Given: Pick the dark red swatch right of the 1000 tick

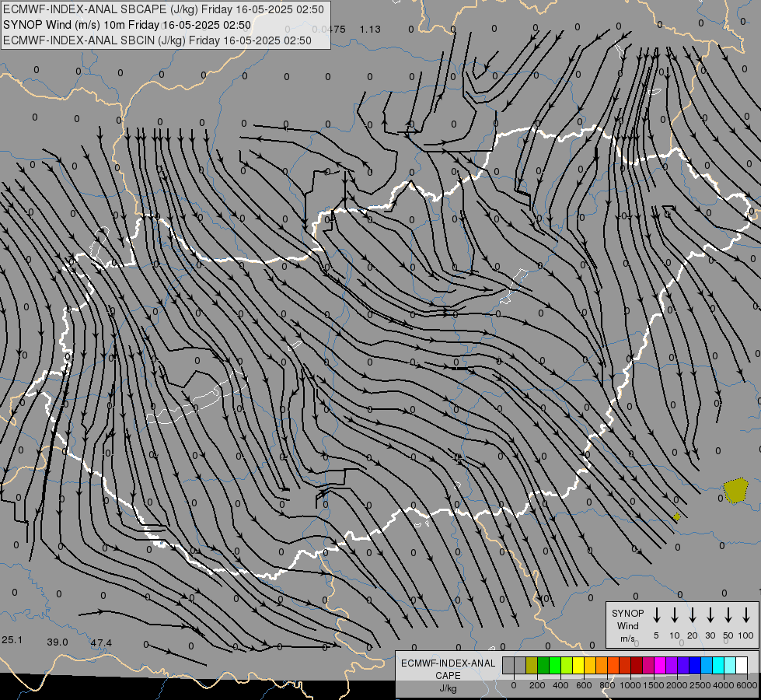Looking at the screenshot, I should 637,665.
